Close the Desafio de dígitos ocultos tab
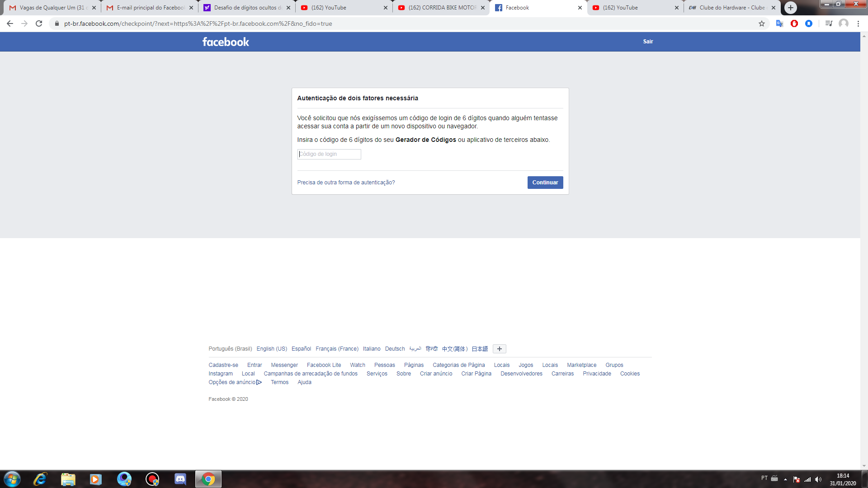This screenshot has width=868, height=488. click(288, 8)
